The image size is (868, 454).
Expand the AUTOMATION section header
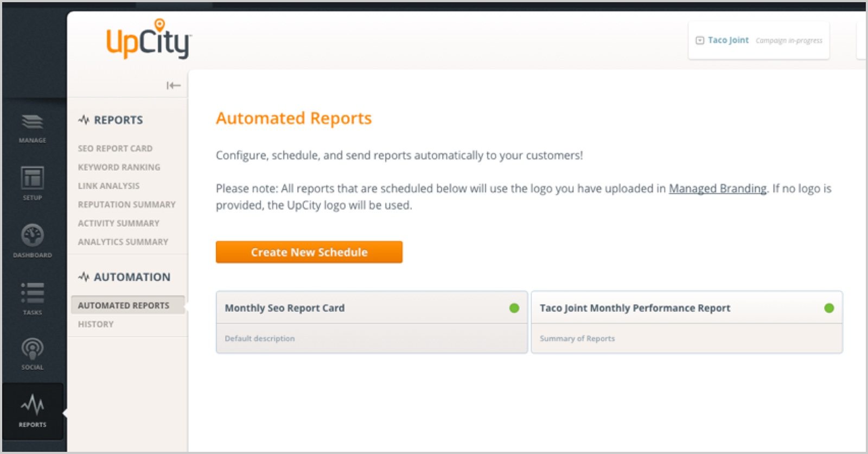(125, 277)
